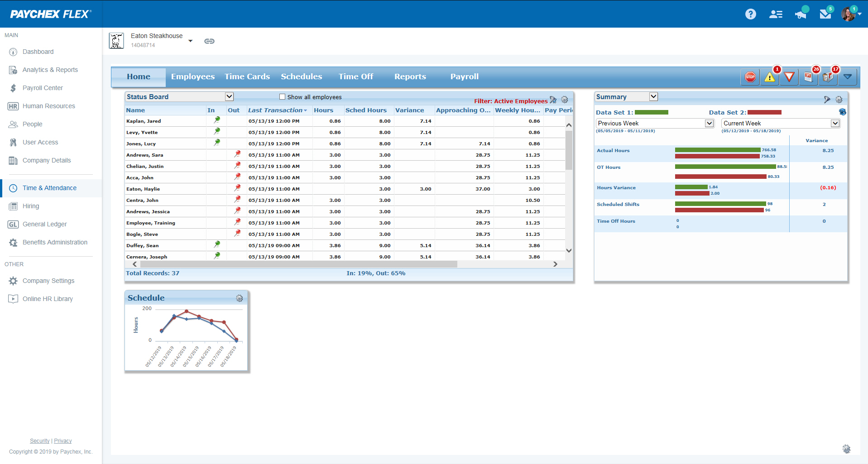The width and height of the screenshot is (868, 464).
Task: Expand the Status Board widget dropdown
Action: tap(229, 96)
